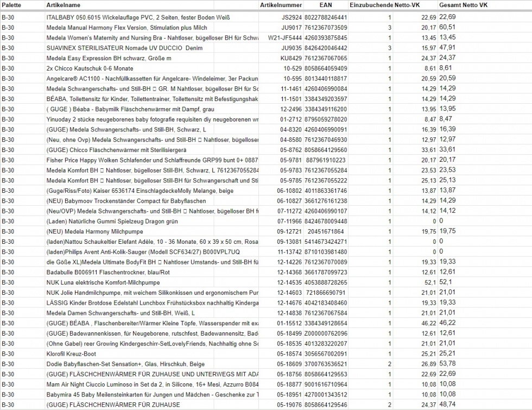Screen dimensions: 532x410
Task: Click the Béaba Babymilk Fläschchenwärmer cell
Action: pyautogui.click(x=130, y=109)
